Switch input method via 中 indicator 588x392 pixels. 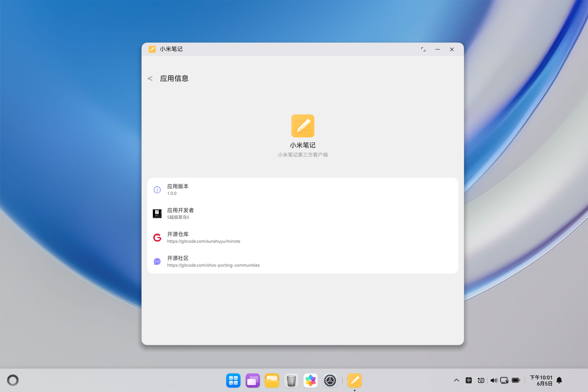click(x=469, y=380)
